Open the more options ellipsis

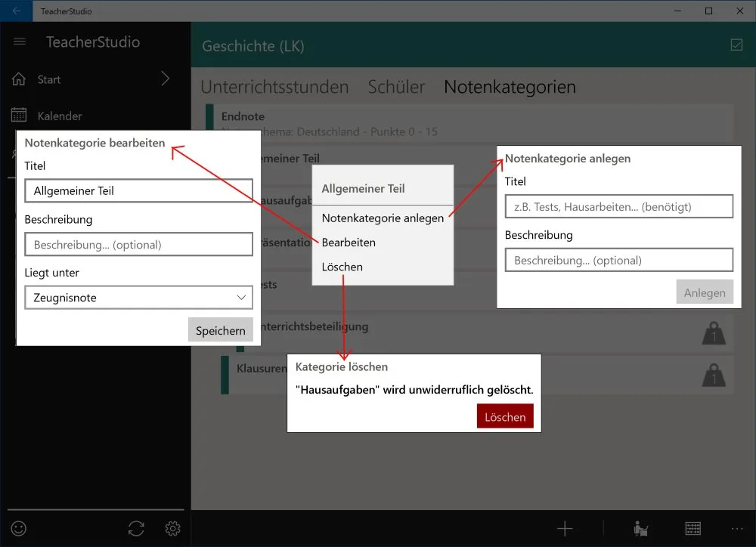pos(737,529)
